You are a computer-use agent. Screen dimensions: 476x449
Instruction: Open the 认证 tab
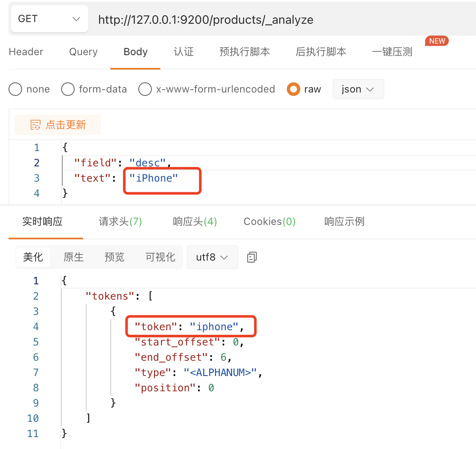(x=184, y=52)
